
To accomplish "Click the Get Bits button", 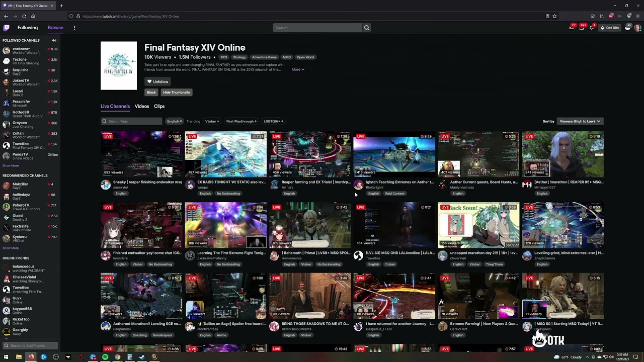I will (x=610, y=28).
